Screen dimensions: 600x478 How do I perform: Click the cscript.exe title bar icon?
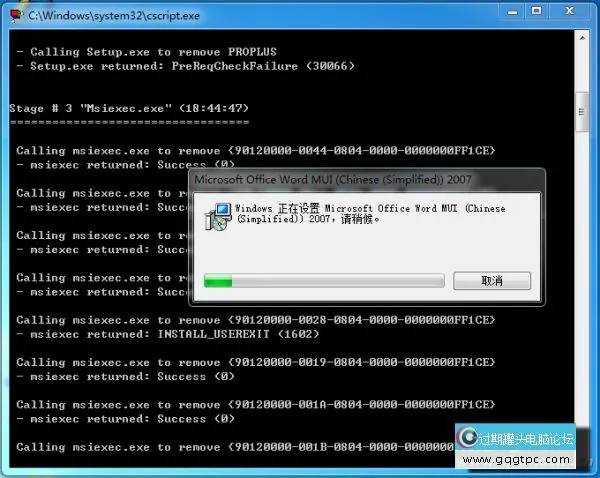click(x=16, y=16)
